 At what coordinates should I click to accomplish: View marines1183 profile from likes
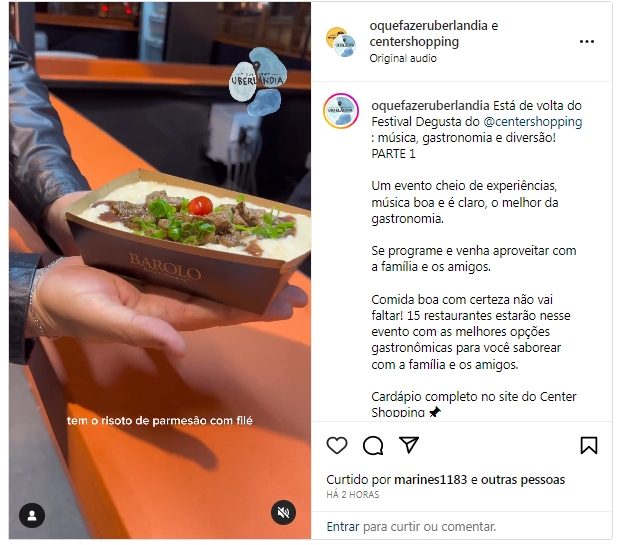pyautogui.click(x=430, y=479)
